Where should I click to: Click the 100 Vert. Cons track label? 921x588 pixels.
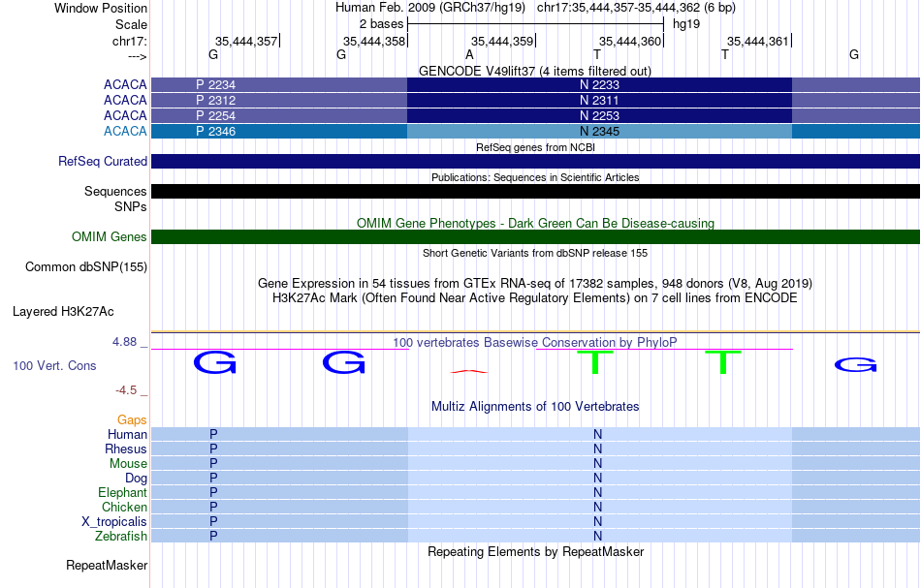(54, 365)
